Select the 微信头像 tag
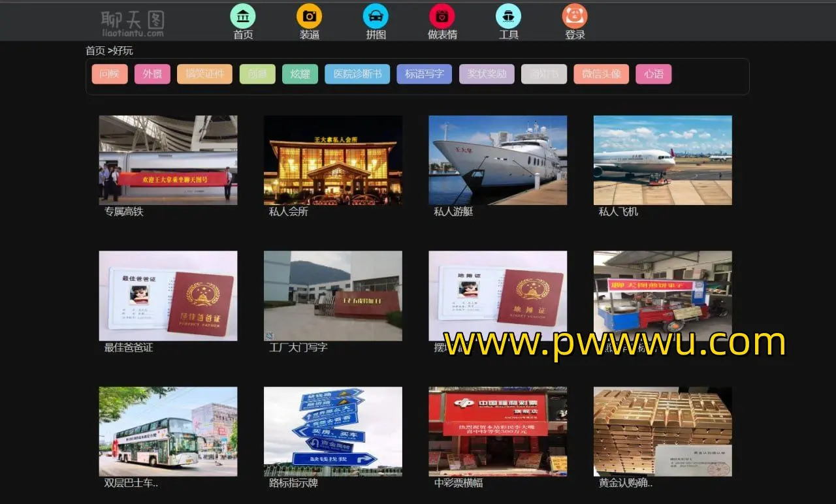 coord(601,74)
